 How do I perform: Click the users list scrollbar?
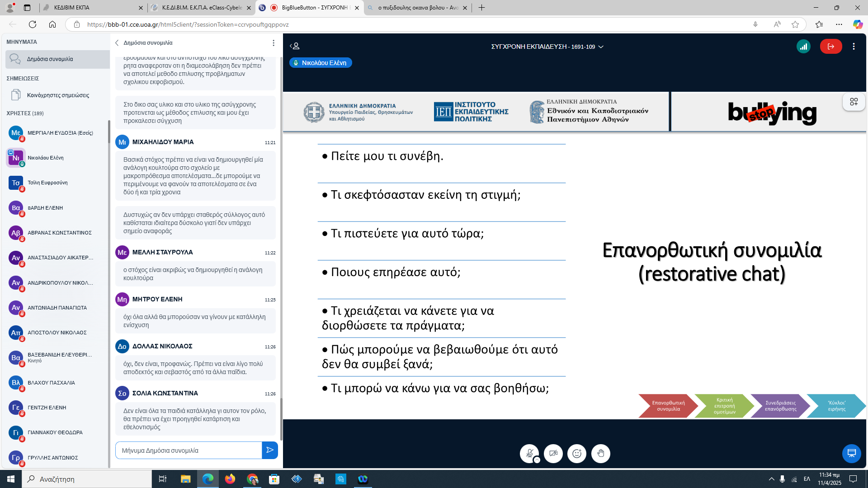108,132
